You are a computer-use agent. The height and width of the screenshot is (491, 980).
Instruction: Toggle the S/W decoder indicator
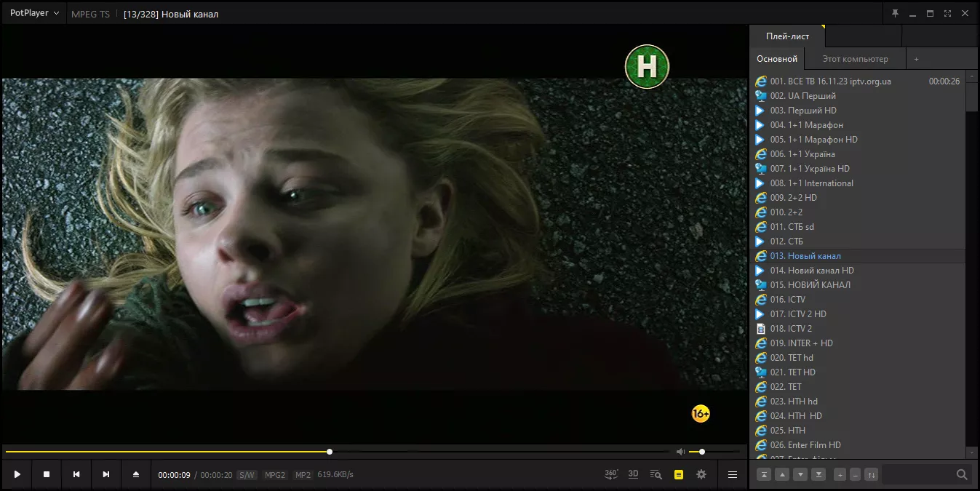[x=247, y=475]
